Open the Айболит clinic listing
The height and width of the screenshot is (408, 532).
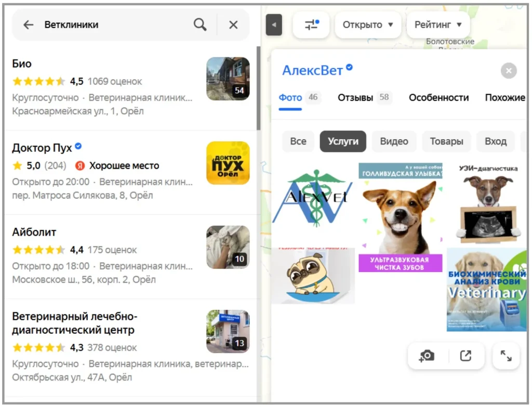point(34,232)
